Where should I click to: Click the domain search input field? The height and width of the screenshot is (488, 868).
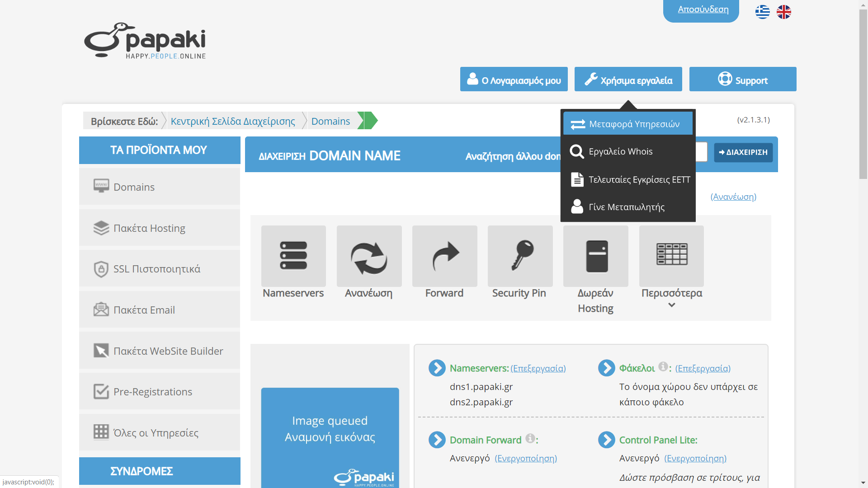point(702,152)
